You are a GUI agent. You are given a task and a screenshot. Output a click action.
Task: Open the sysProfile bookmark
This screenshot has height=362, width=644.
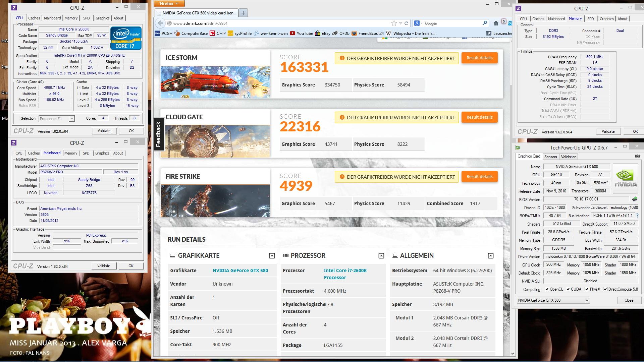[239, 33]
